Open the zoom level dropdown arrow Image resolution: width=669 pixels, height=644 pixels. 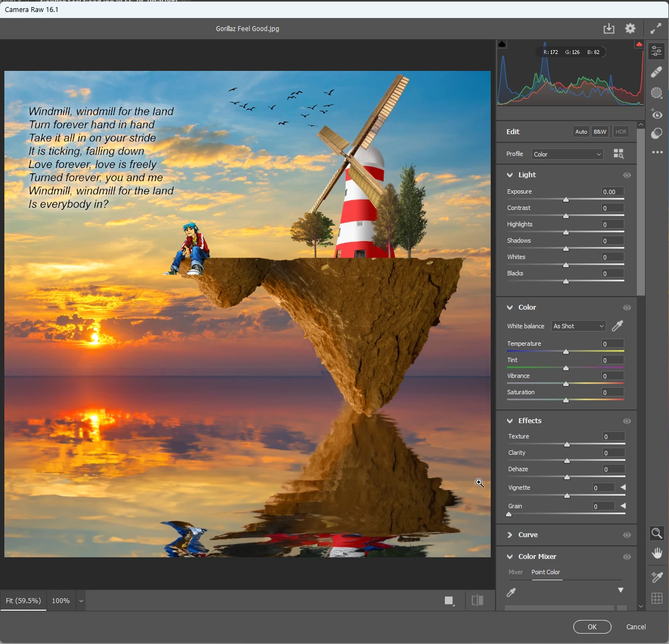pos(81,601)
